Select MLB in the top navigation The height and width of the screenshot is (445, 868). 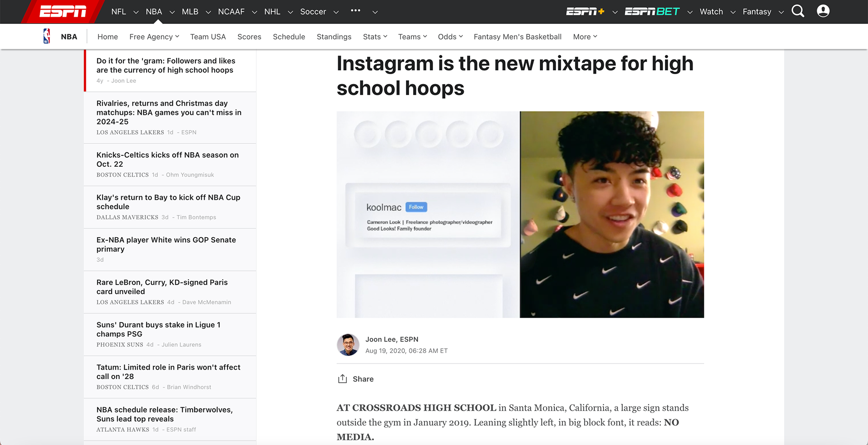[190, 12]
